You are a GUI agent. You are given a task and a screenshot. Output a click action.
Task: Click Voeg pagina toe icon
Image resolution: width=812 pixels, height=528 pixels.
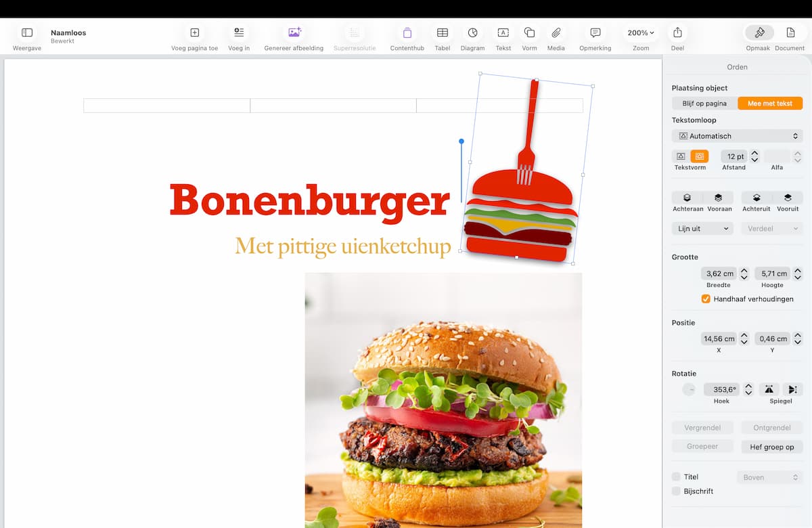194,32
